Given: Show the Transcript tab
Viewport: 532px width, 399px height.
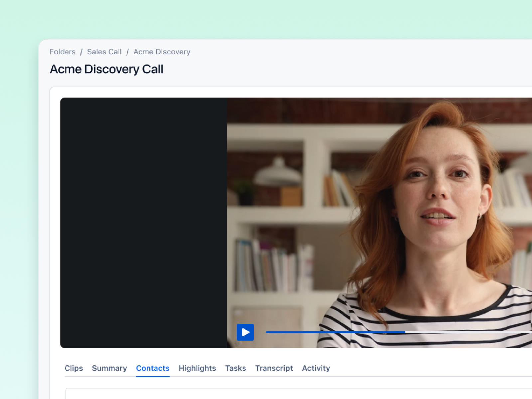Looking at the screenshot, I should (274, 368).
